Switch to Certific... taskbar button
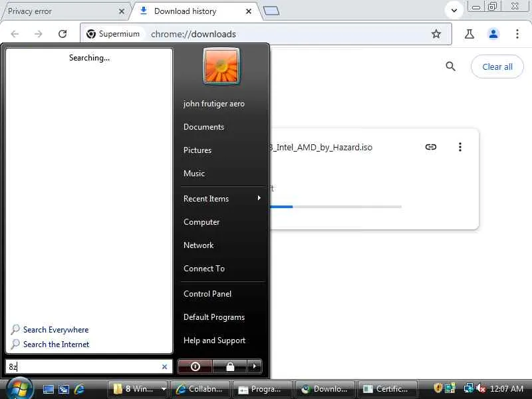The image size is (532, 399). click(x=388, y=389)
